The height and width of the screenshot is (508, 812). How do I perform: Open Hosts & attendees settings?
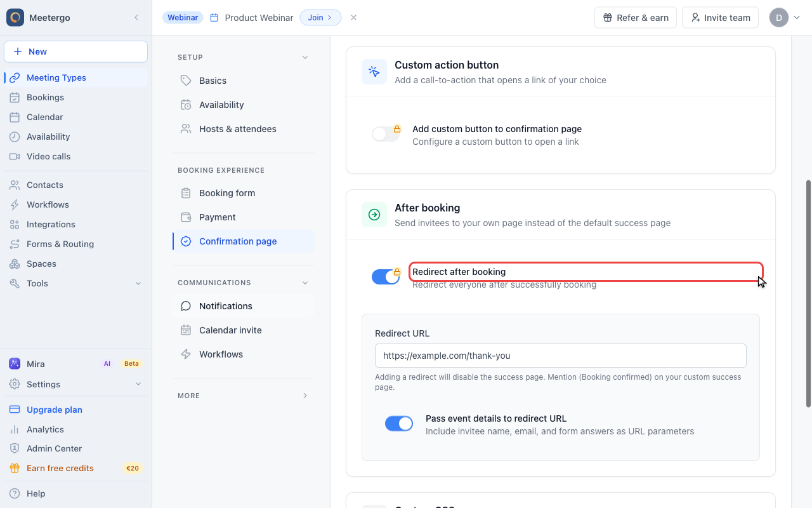tap(244, 129)
